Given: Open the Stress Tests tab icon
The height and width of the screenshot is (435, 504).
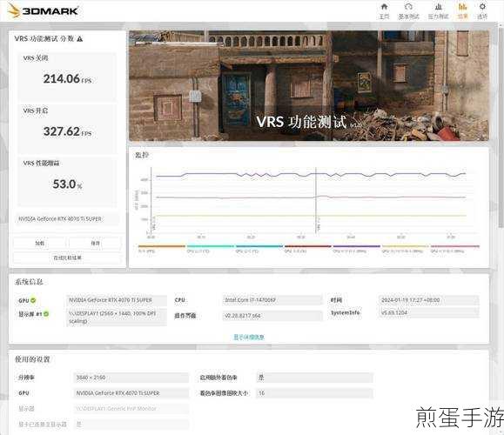Looking at the screenshot, I should pyautogui.click(x=438, y=7).
